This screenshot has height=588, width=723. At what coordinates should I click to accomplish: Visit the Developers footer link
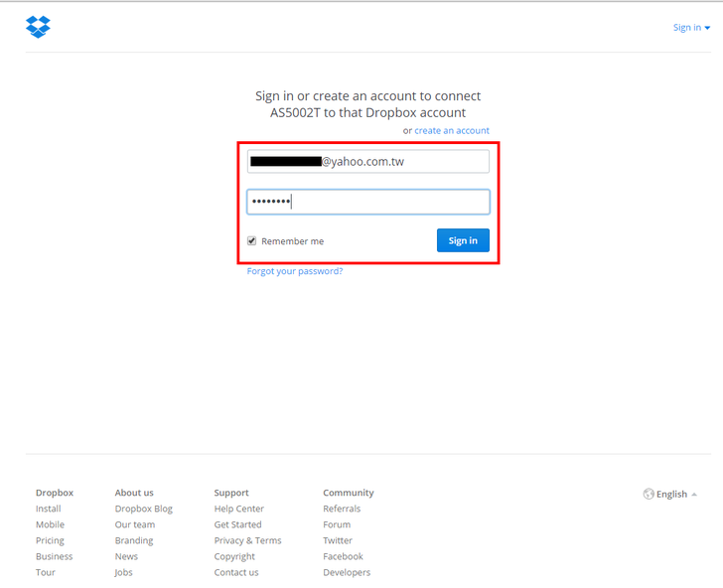(x=347, y=572)
